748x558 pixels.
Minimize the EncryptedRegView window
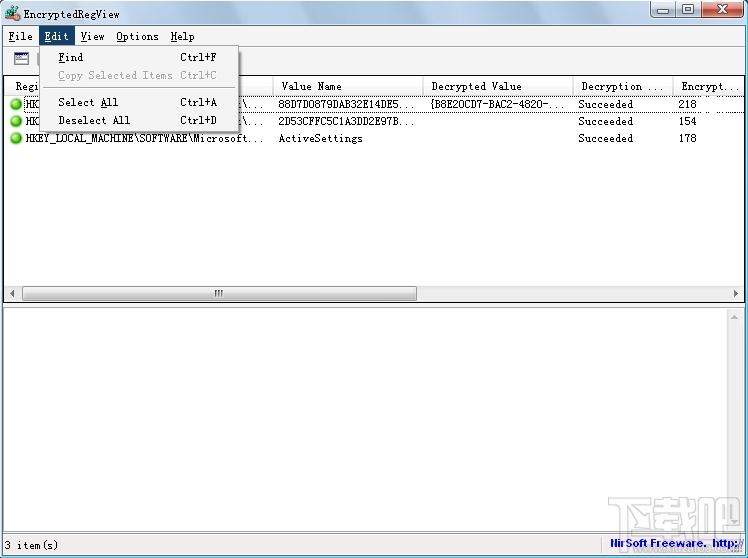[664, 10]
